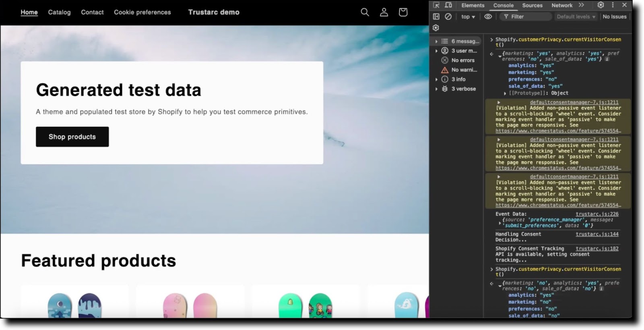Toggle the device toolbar icon
The width and height of the screenshot is (644, 330).
coord(448,5)
